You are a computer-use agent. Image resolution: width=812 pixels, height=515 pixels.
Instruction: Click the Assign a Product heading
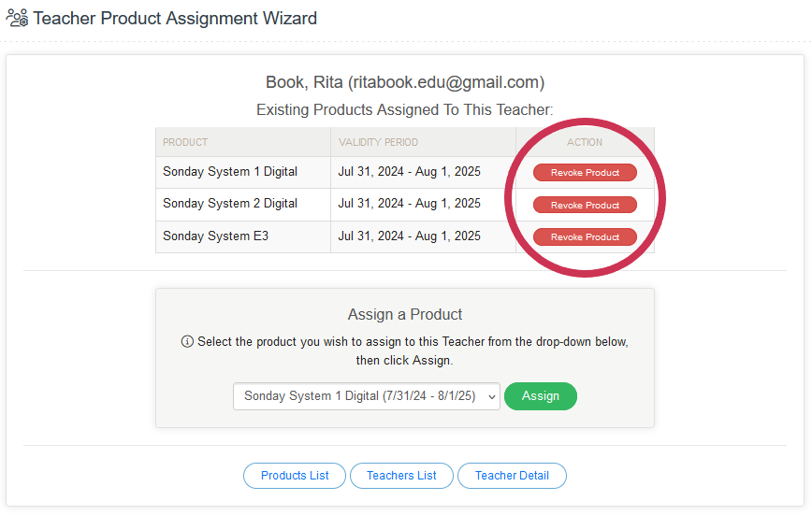pos(405,315)
